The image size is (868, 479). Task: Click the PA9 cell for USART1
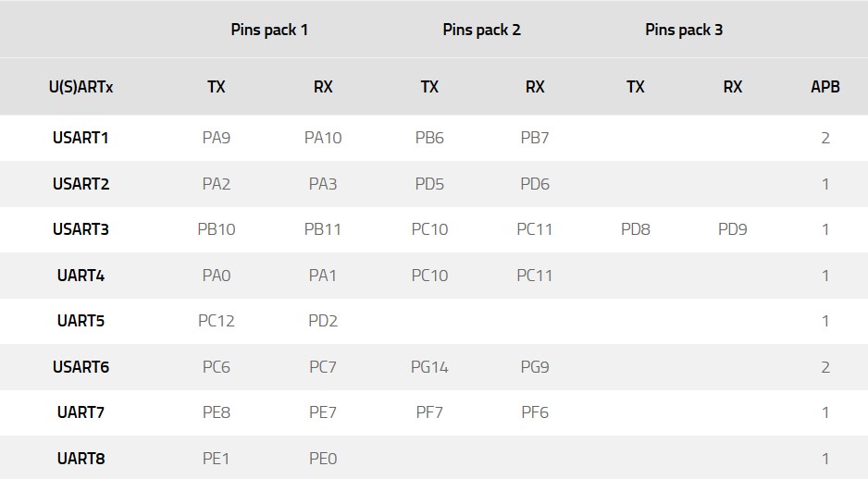pyautogui.click(x=216, y=138)
